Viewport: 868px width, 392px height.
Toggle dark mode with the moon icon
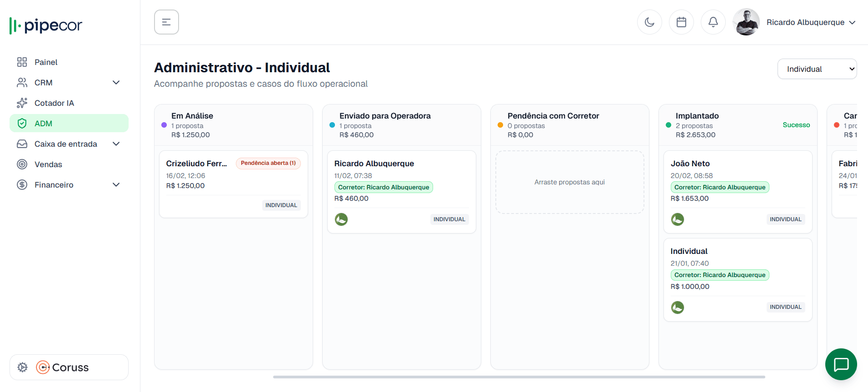point(649,22)
